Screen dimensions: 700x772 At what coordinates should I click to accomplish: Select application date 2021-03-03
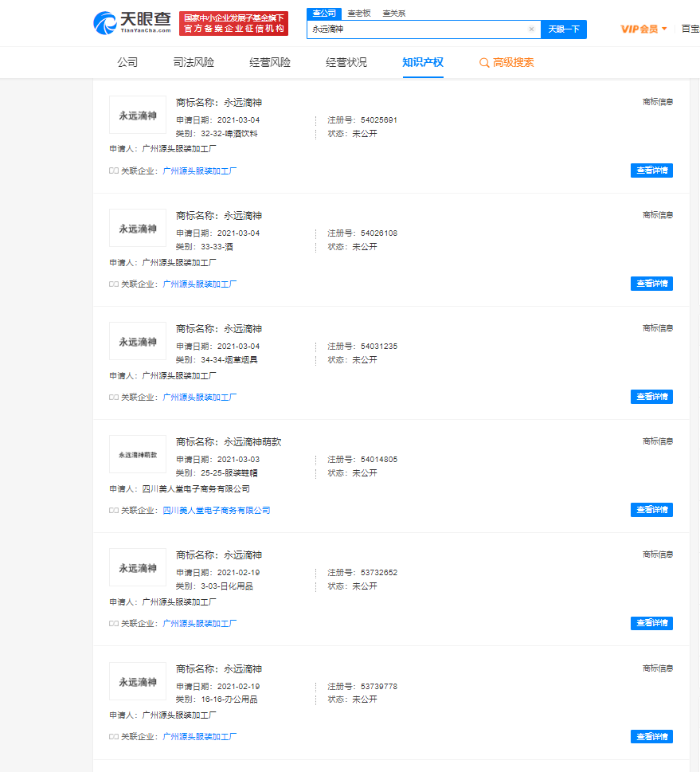tap(239, 460)
